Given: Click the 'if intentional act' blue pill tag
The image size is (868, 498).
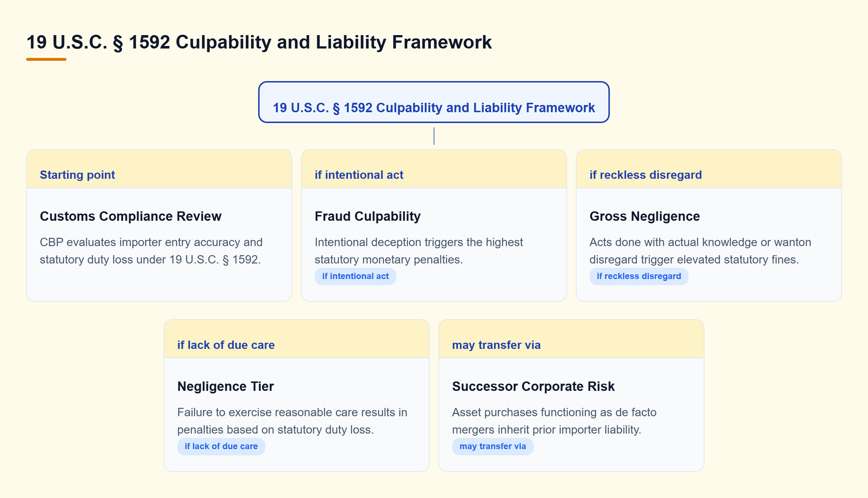Looking at the screenshot, I should 355,276.
